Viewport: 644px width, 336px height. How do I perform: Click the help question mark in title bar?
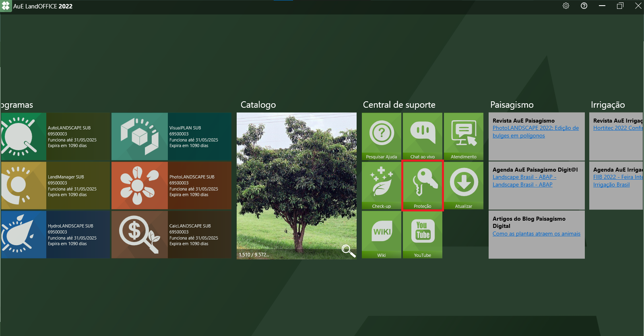pos(584,6)
